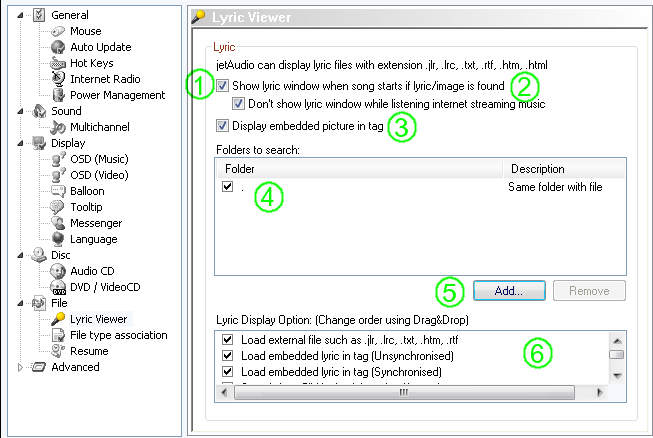The image size is (653, 438).
Task: Select the Language label in tree
Action: click(94, 239)
